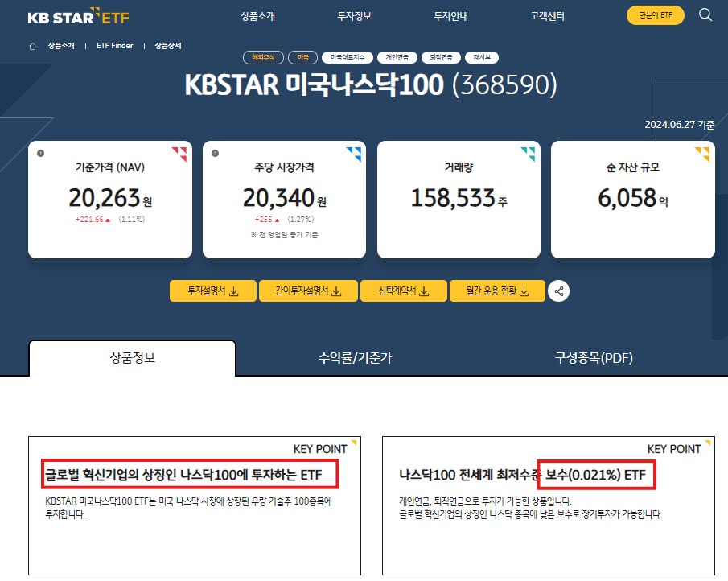Select the 해외주식 tag

tap(263, 58)
